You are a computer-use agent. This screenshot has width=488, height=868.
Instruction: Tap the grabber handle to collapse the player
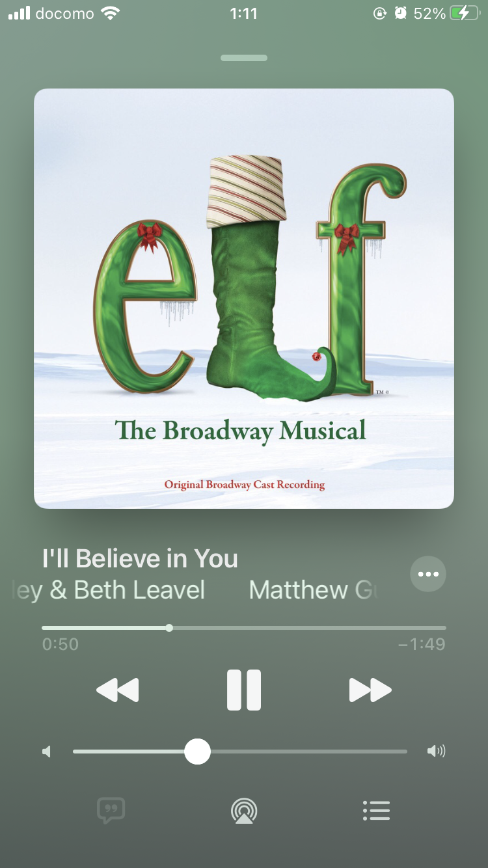pyautogui.click(x=244, y=58)
